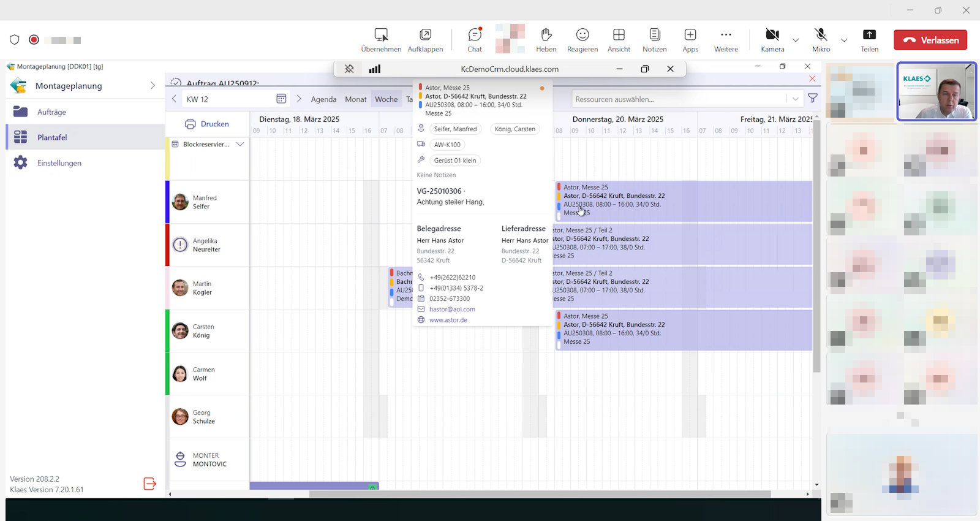Open the hastor@aol.com email link
This screenshot has width=980, height=521.
coord(452,310)
